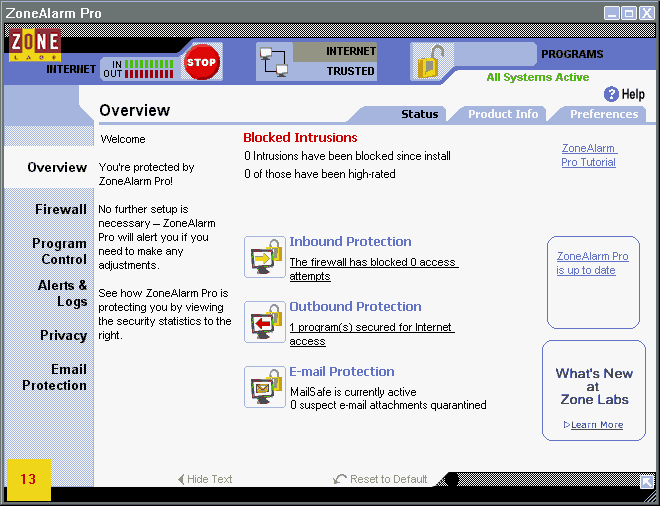The width and height of the screenshot is (660, 506).
Task: Click 'All Systems Active' status text
Action: (x=538, y=77)
